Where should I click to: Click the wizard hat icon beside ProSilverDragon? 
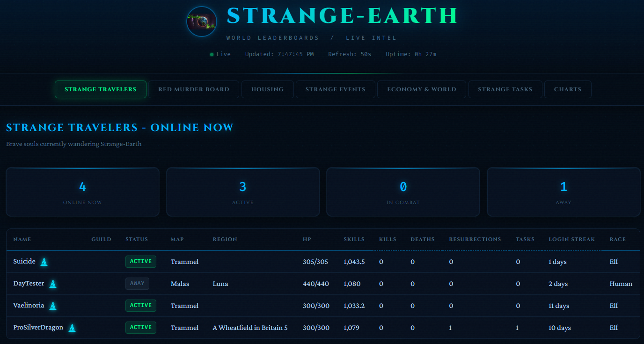(72, 328)
